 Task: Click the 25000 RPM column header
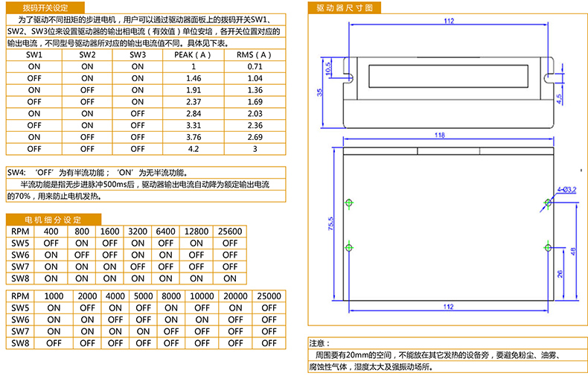tap(269, 296)
